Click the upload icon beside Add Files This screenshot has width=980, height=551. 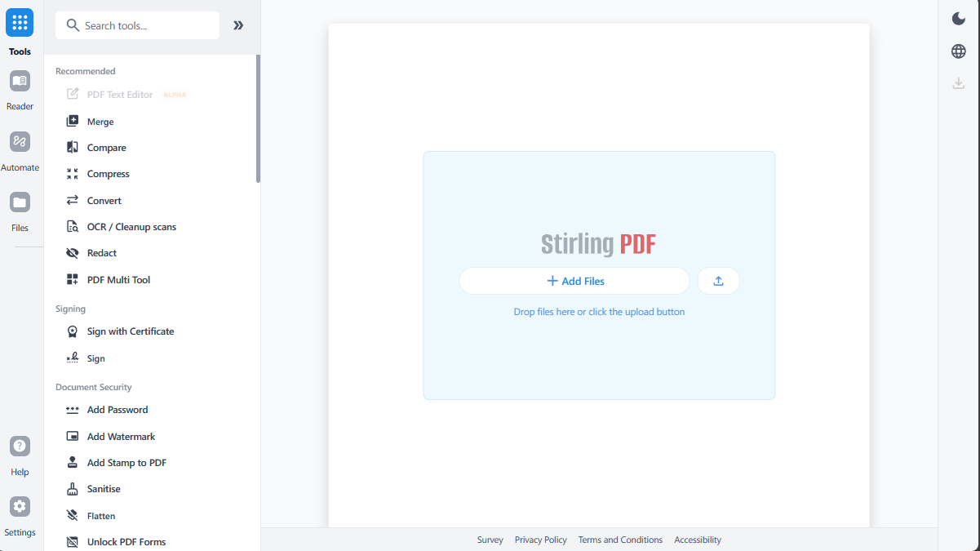pyautogui.click(x=718, y=280)
